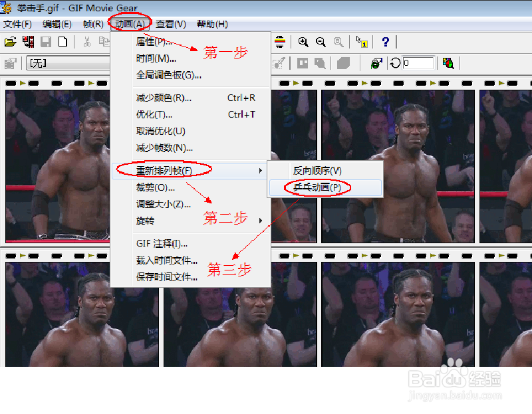Select the 旋转 menu entry

pyautogui.click(x=191, y=221)
